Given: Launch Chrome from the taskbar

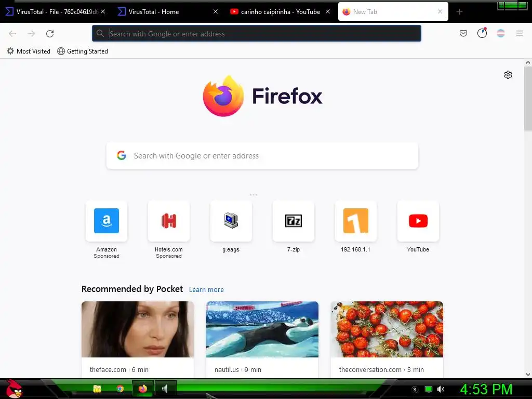Looking at the screenshot, I should click(120, 389).
